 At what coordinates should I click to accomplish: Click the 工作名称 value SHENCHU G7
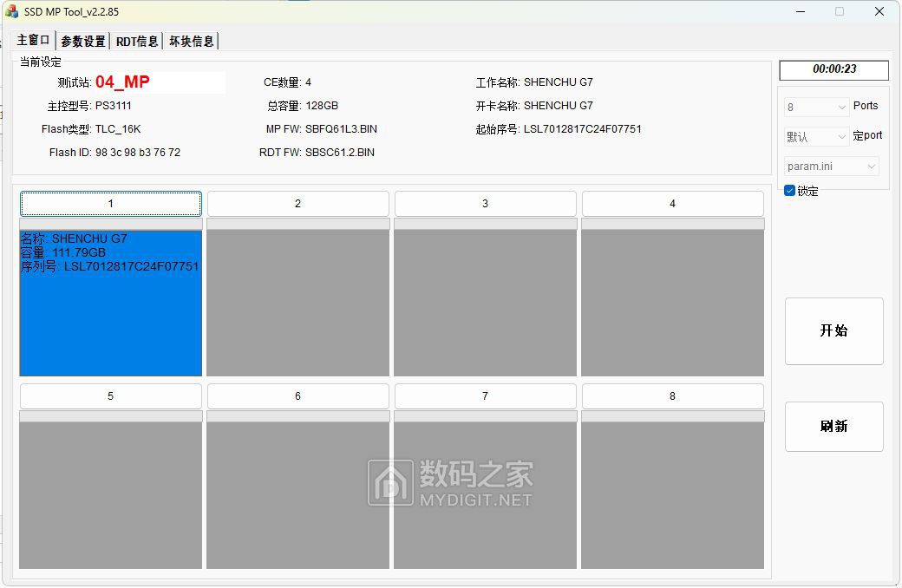point(558,82)
